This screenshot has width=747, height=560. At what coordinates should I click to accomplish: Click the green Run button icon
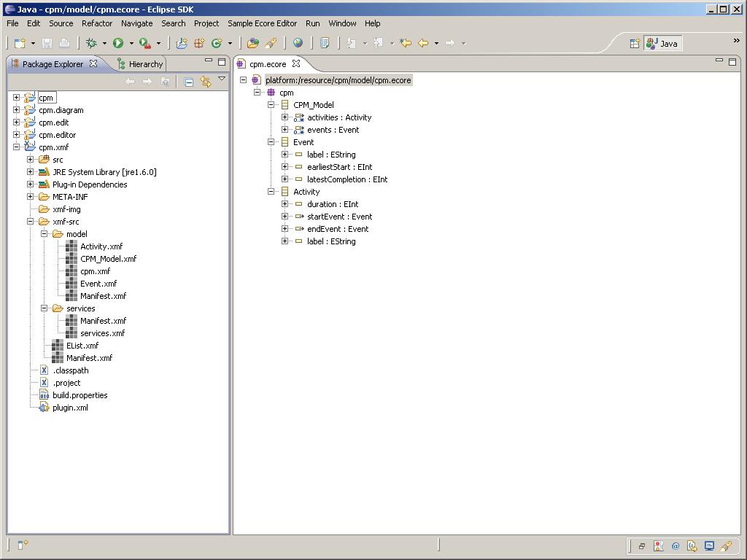click(118, 43)
